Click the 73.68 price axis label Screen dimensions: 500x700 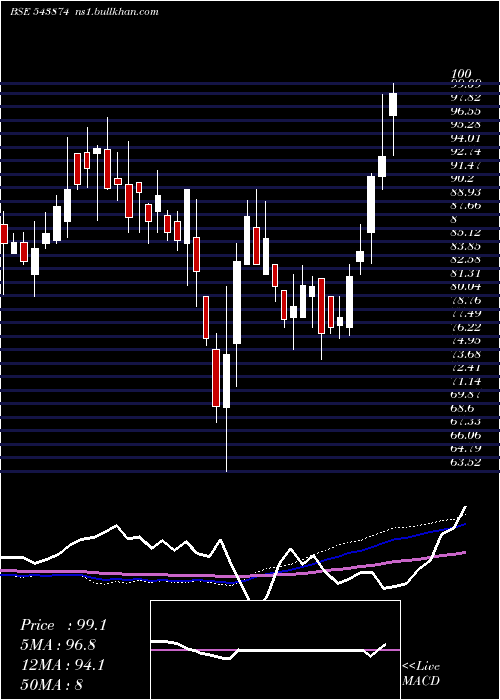(x=465, y=354)
